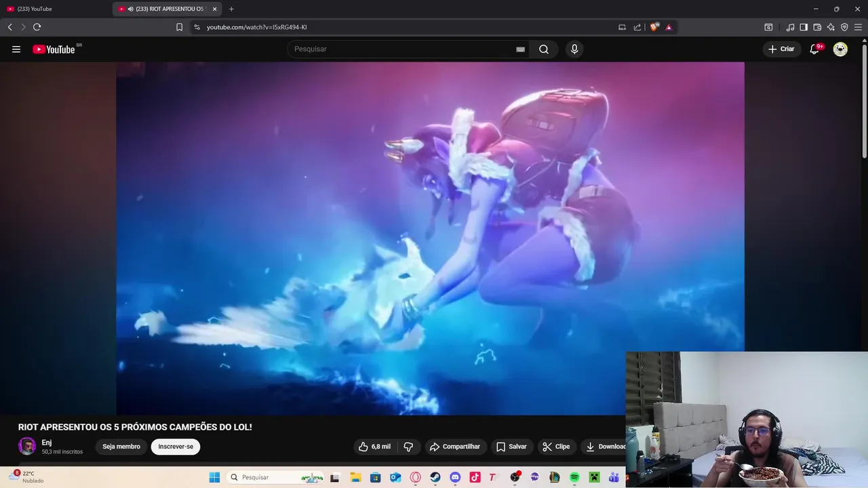View site information icon in address bar
The image size is (868, 488).
[197, 27]
